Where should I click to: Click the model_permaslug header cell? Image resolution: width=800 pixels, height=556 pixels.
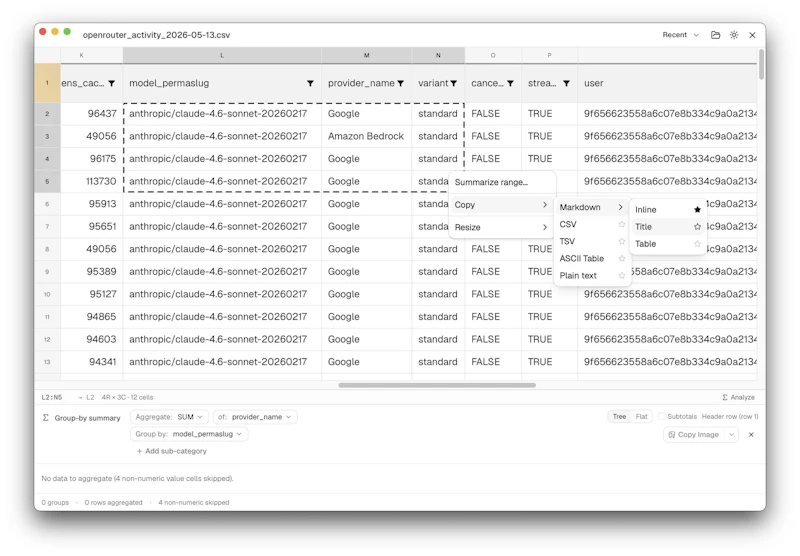coord(222,83)
